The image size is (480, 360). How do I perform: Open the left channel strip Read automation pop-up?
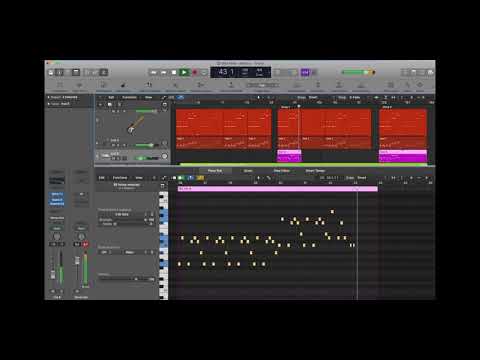tap(57, 229)
